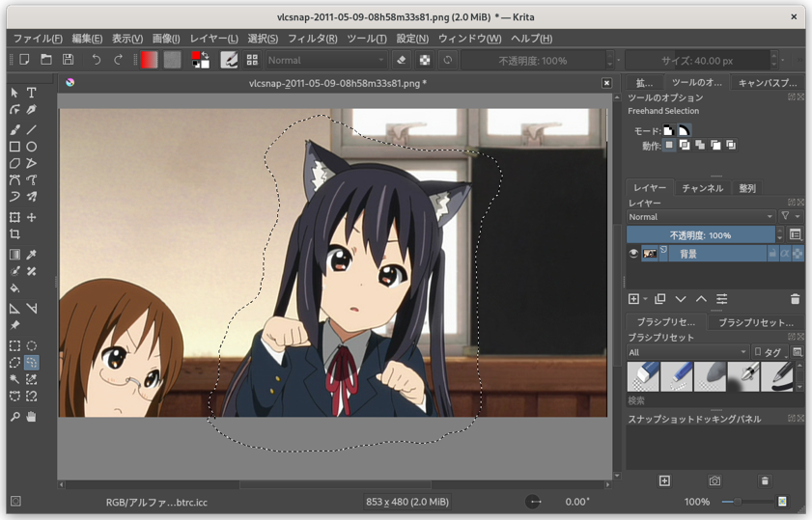Select the Rectangle shape tool
The width and height of the screenshot is (812, 520).
pos(15,147)
